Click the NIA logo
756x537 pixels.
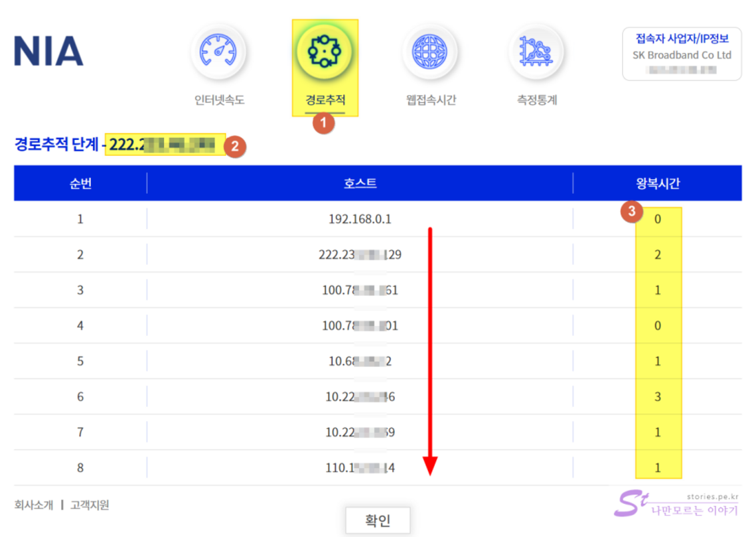[x=48, y=52]
